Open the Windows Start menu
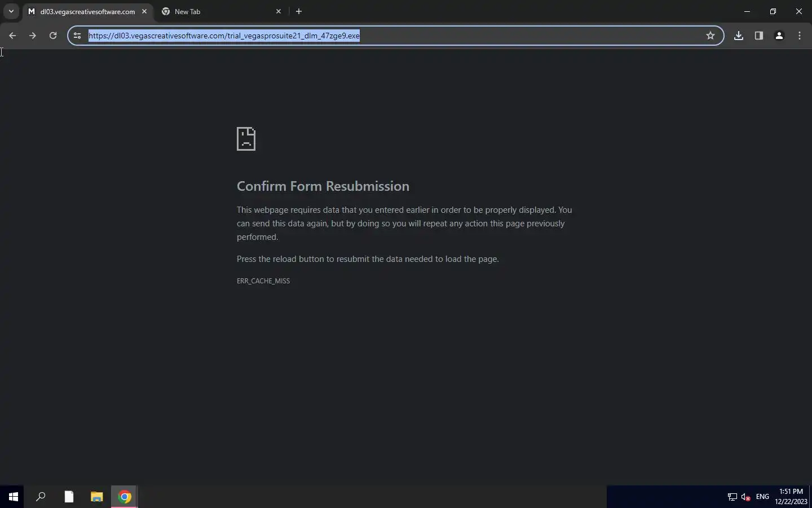This screenshot has height=508, width=812. coord(14,497)
